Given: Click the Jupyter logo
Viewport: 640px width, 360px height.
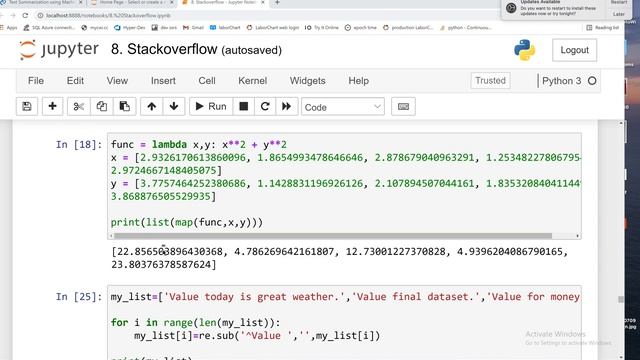Looking at the screenshot, I should click(59, 50).
